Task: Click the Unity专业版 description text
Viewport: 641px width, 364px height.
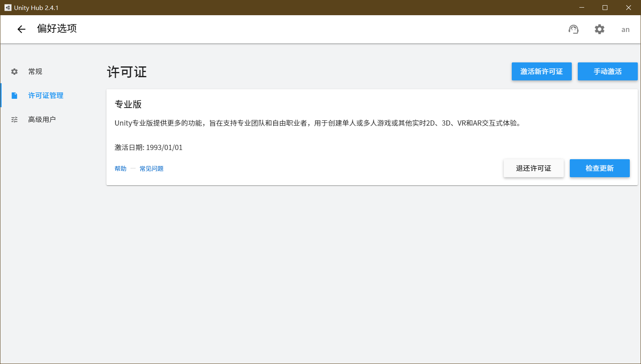Action: pyautogui.click(x=318, y=123)
